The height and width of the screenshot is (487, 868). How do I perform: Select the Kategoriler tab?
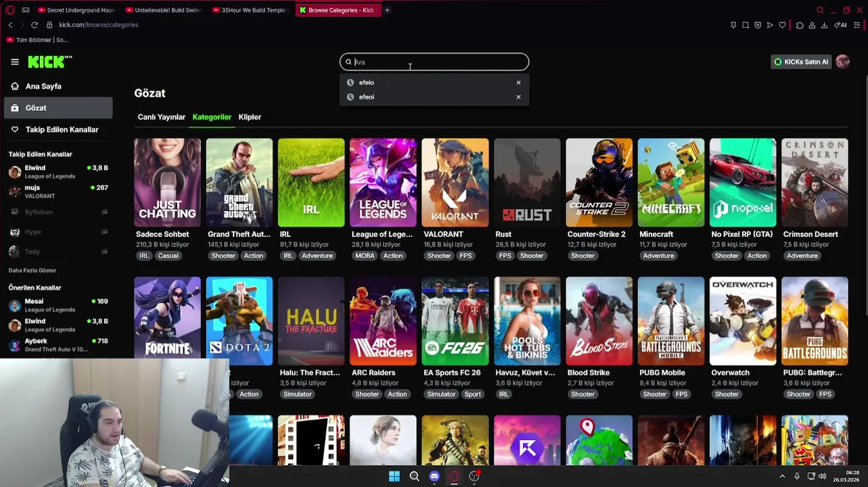[x=212, y=117]
